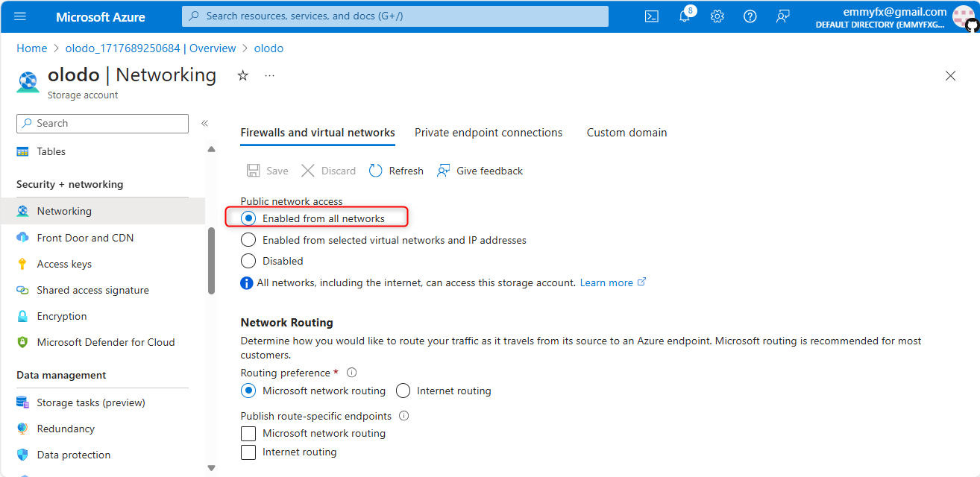Open the more options ellipsis menu
Image resolution: width=980 pixels, height=477 pixels.
point(269,75)
